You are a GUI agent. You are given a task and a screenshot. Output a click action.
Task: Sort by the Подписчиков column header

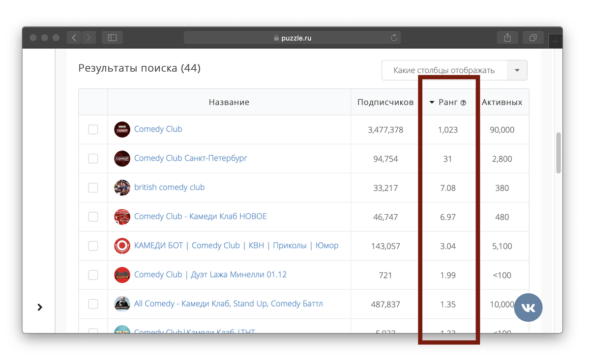point(385,102)
